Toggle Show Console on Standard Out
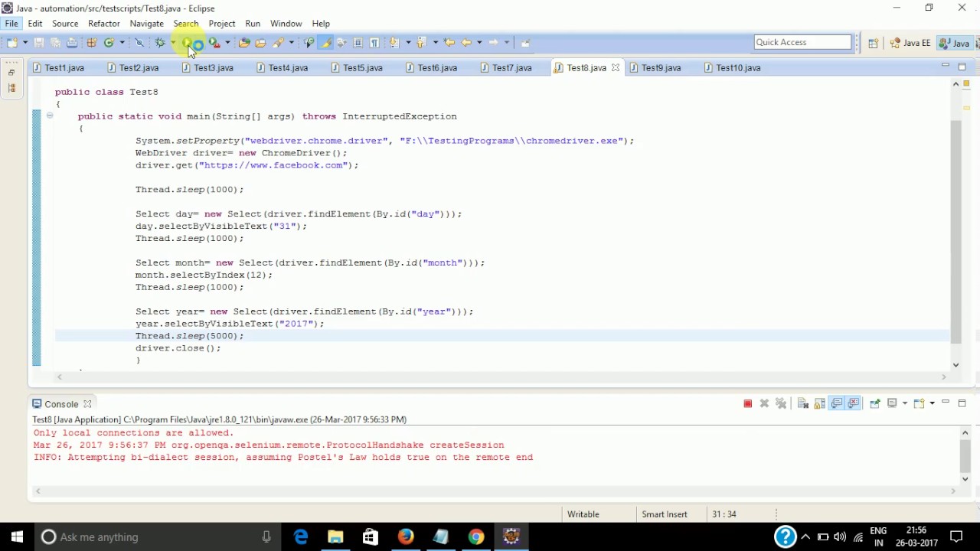The height and width of the screenshot is (551, 980). (x=836, y=403)
